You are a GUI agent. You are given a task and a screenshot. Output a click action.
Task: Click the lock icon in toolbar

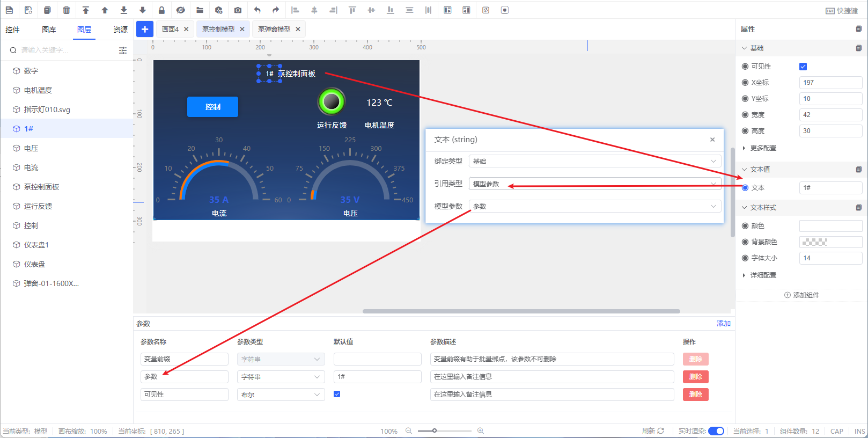coord(161,10)
